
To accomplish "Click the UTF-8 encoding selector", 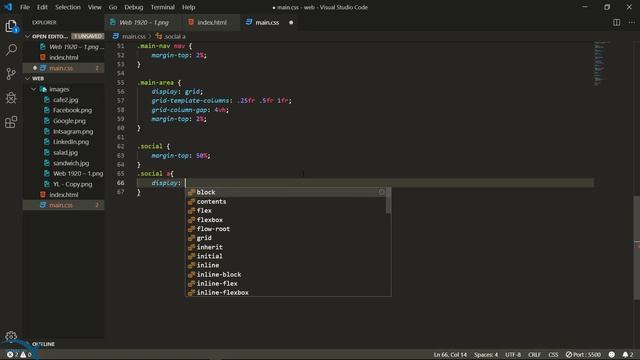I will 513,354.
